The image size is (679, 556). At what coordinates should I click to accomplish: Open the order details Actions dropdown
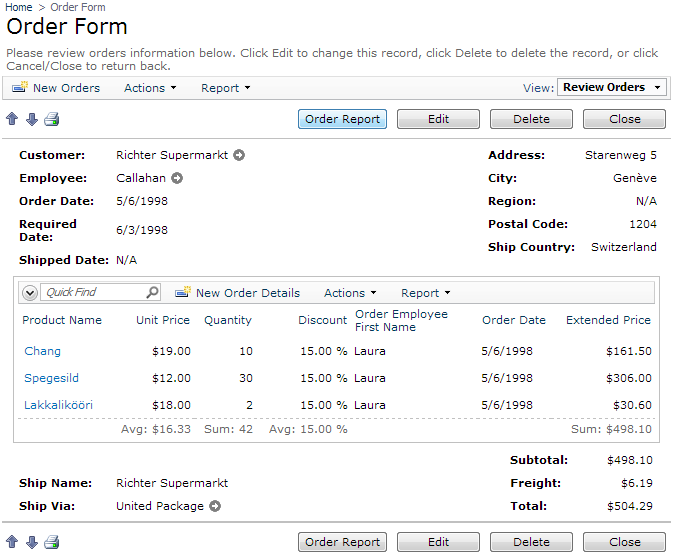(x=349, y=293)
